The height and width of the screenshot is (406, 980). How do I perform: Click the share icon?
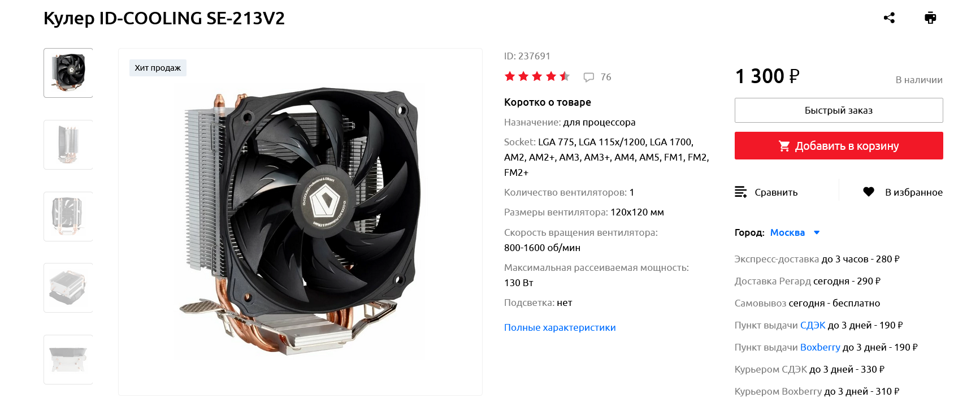889,18
